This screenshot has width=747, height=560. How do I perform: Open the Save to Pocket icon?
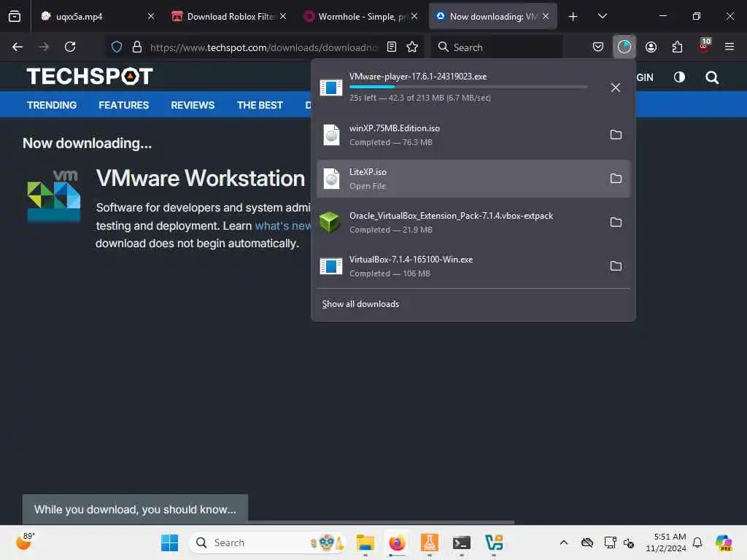point(598,47)
